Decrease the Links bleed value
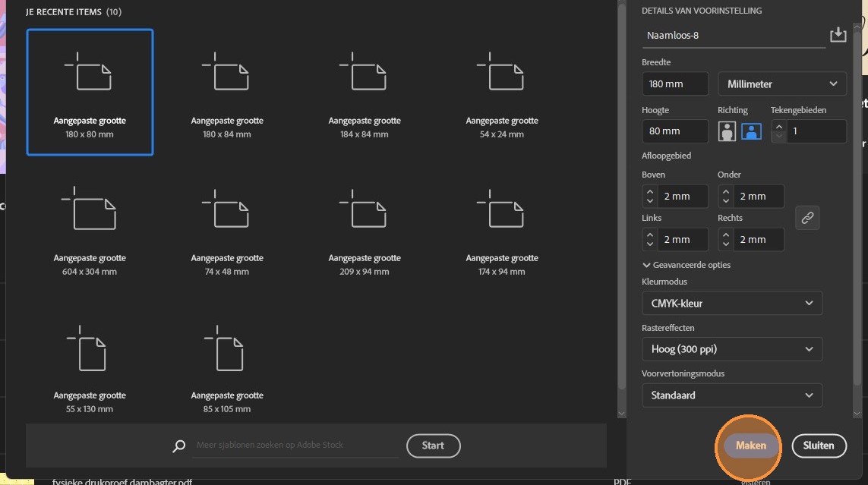868x485 pixels. [650, 244]
